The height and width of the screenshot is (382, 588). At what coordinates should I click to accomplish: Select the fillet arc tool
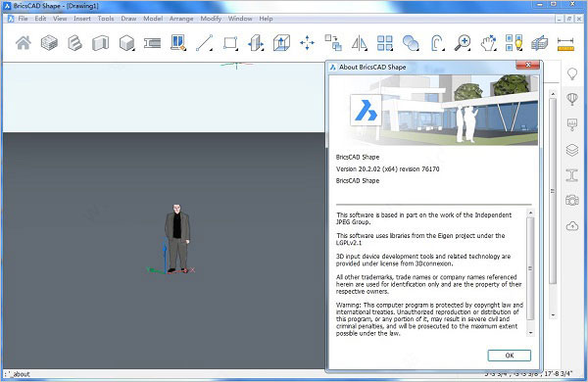pyautogui.click(x=437, y=43)
